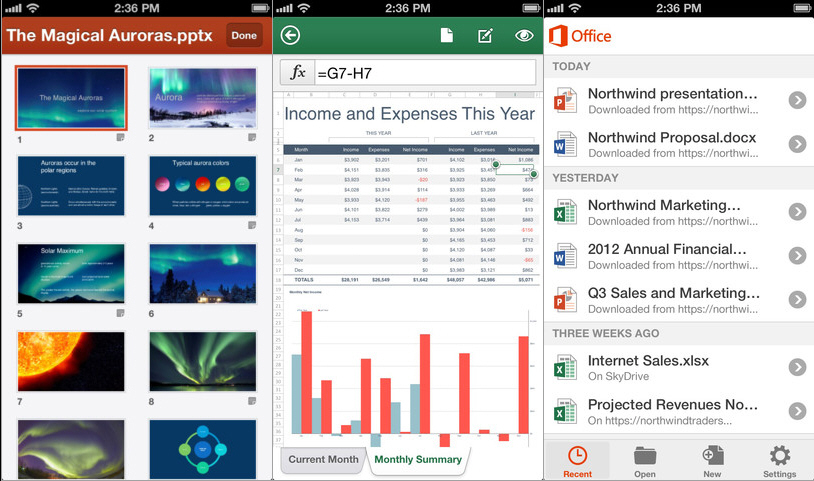Tap Done in the PowerPoint header
This screenshot has height=481, width=814.
tap(244, 35)
